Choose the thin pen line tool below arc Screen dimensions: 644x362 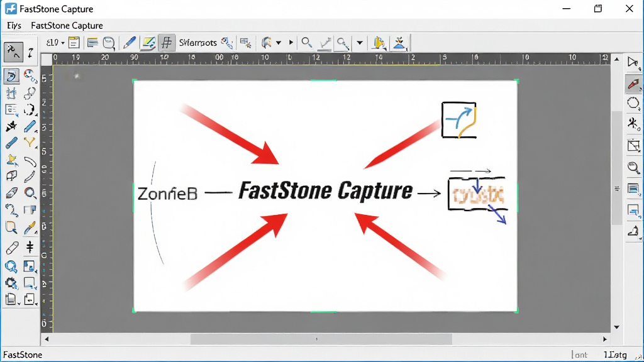pyautogui.click(x=30, y=177)
